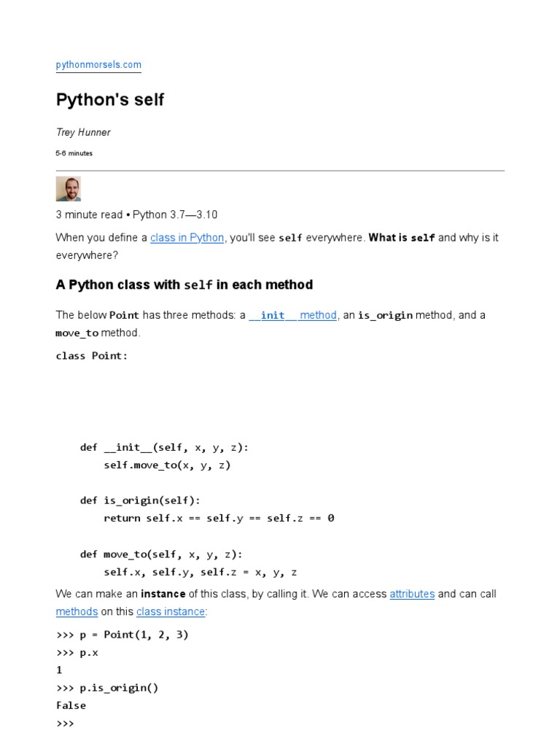Click the "methods" link
This screenshot has height=747, width=560.
(77, 611)
